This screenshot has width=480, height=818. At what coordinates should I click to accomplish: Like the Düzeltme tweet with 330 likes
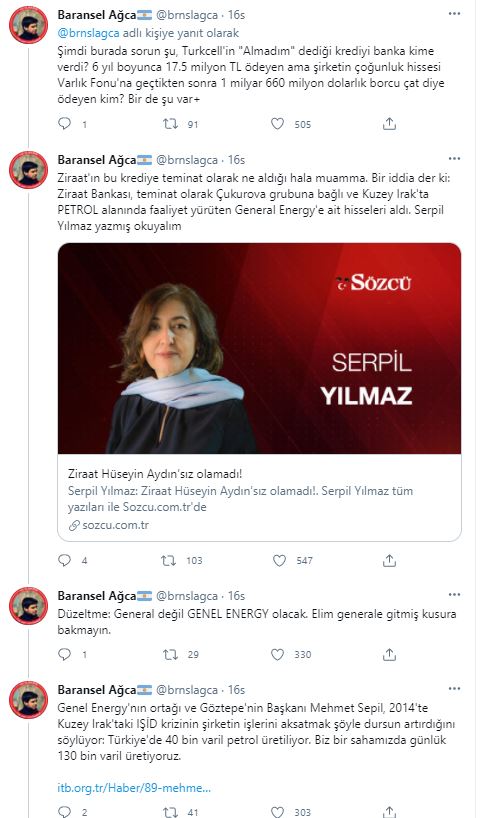(278, 654)
